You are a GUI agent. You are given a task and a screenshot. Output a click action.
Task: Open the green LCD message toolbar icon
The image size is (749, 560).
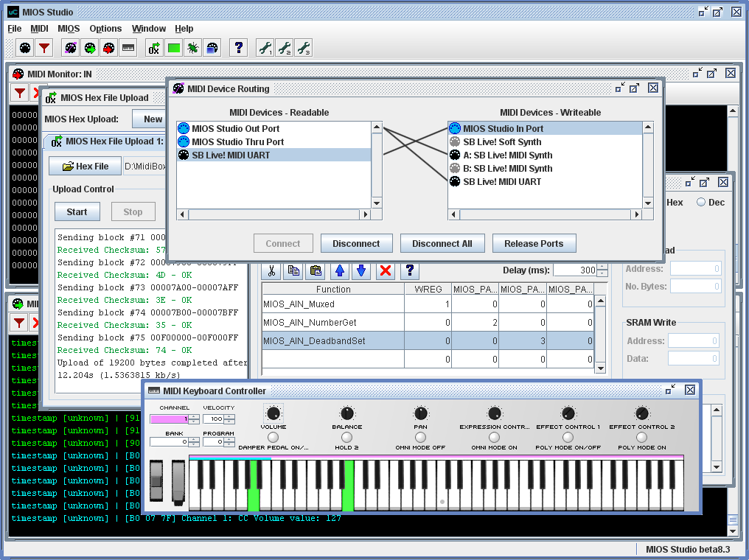tap(174, 48)
